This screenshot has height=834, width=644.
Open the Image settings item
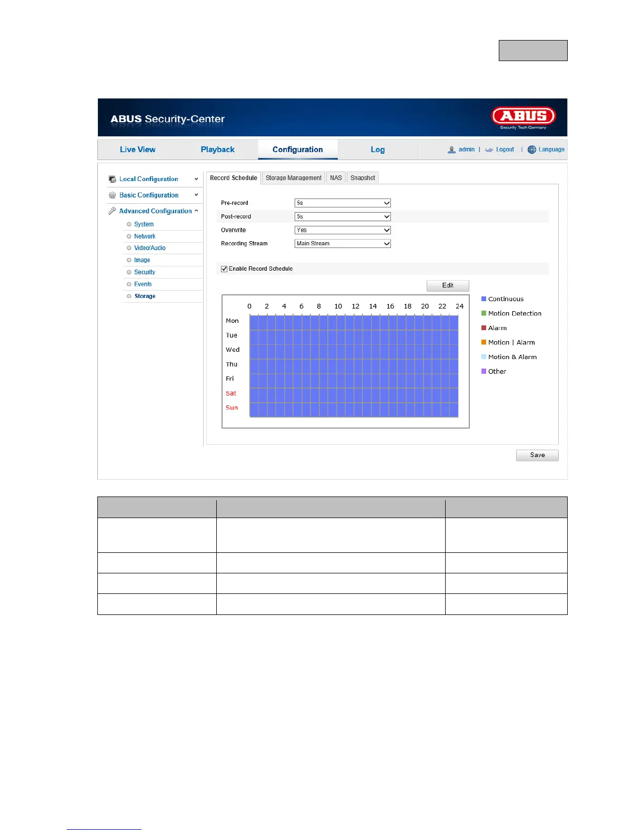click(142, 260)
